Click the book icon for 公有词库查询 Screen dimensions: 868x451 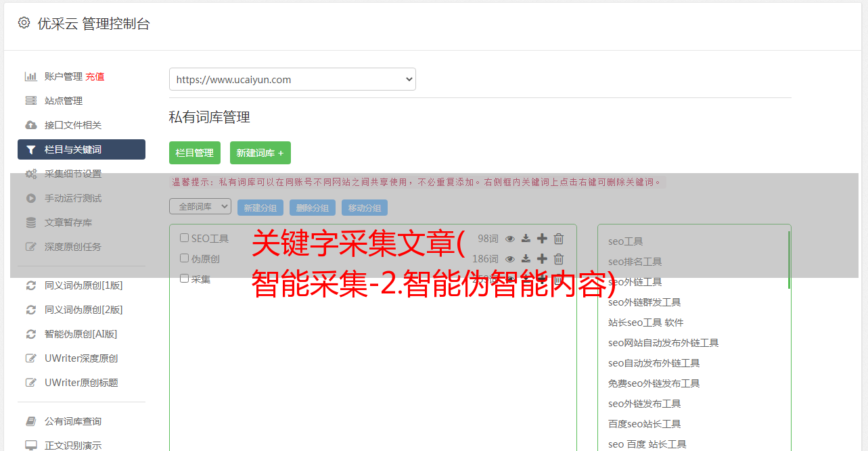tap(31, 421)
